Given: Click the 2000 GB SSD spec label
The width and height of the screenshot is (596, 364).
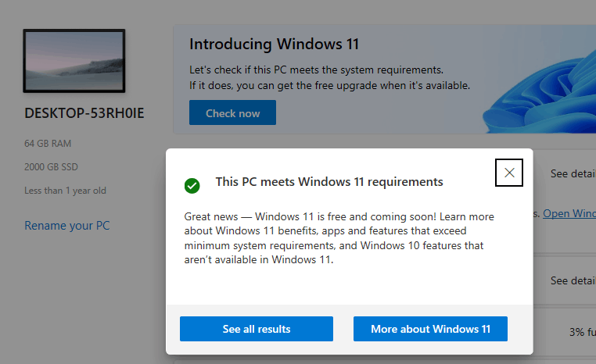Looking at the screenshot, I should click(x=51, y=167).
